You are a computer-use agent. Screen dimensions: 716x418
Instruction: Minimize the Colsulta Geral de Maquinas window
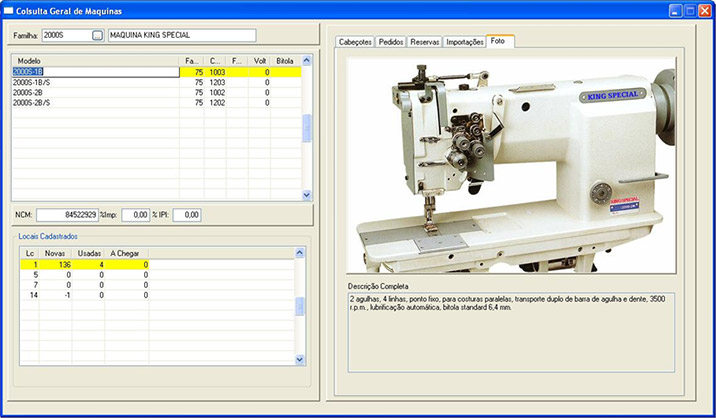[676, 11]
